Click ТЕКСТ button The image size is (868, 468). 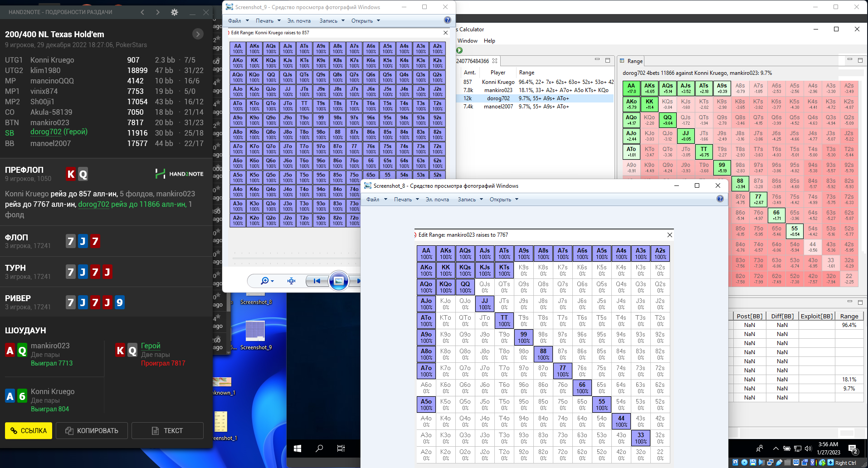click(167, 430)
